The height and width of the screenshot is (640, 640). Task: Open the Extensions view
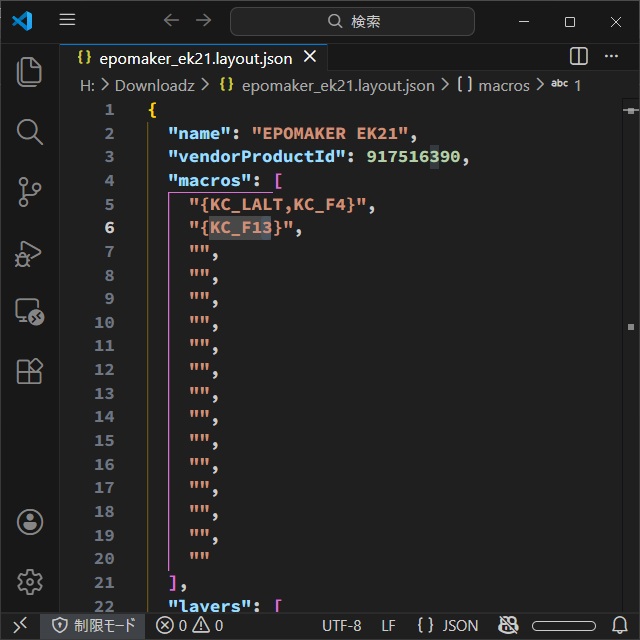[30, 371]
